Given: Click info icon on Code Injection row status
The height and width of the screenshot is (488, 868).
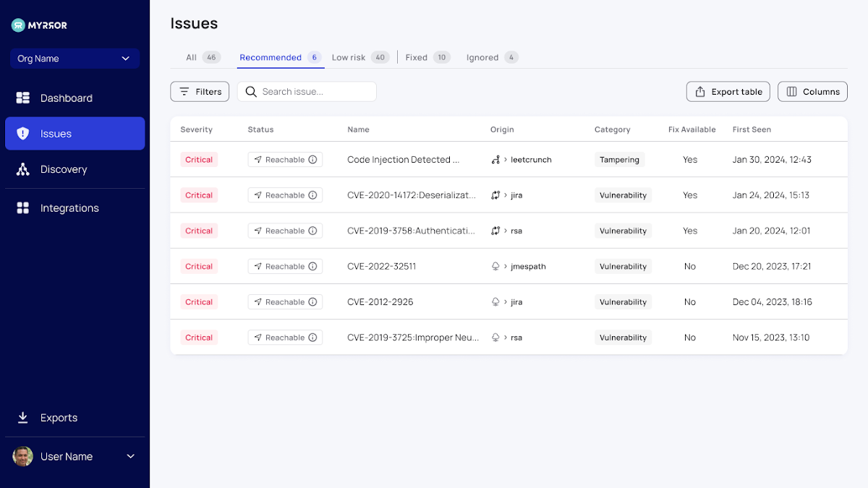Looking at the screenshot, I should (x=312, y=160).
